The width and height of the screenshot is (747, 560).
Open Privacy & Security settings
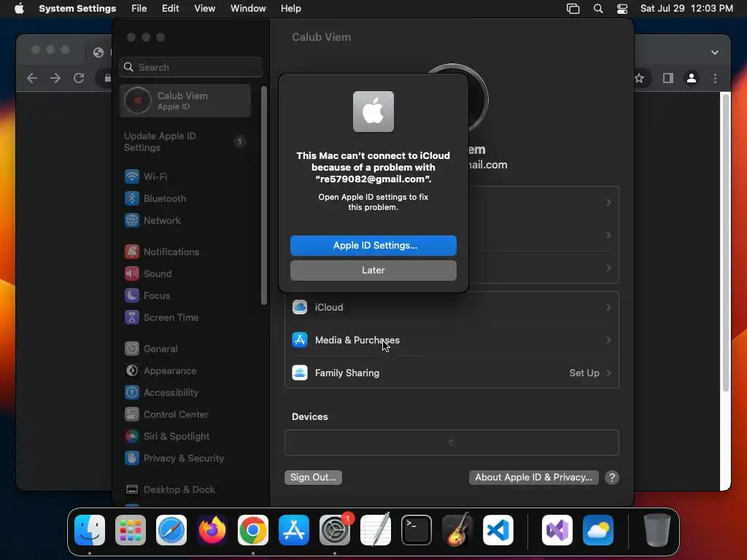click(x=174, y=459)
